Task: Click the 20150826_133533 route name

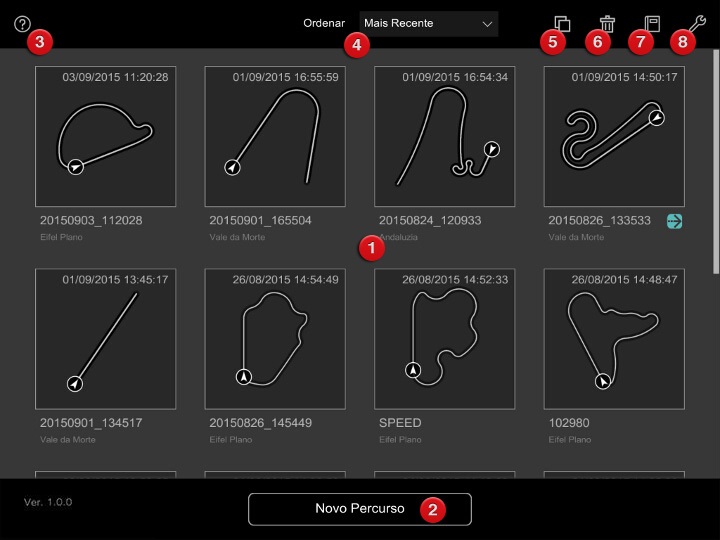Action: tap(600, 220)
